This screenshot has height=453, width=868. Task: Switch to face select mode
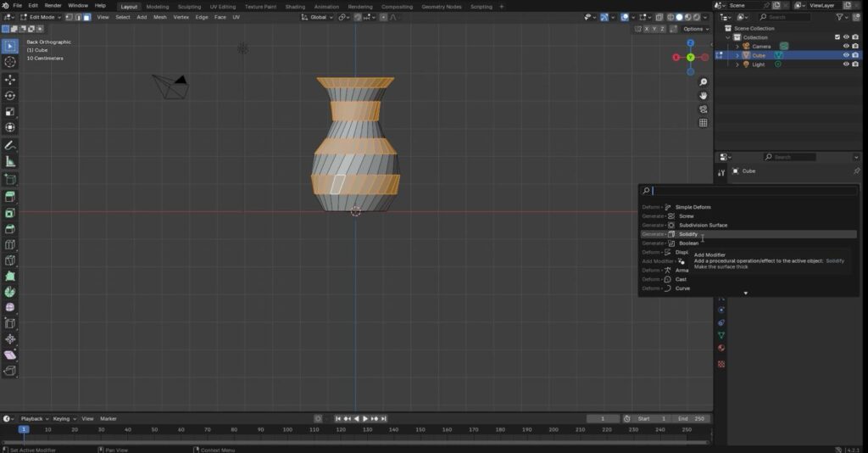click(86, 17)
